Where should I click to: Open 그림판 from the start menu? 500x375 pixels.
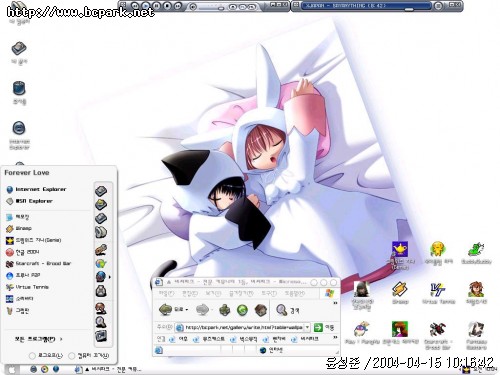pos(18,310)
